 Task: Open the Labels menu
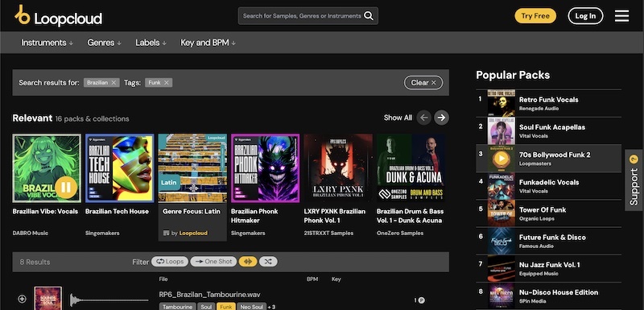[x=151, y=43]
